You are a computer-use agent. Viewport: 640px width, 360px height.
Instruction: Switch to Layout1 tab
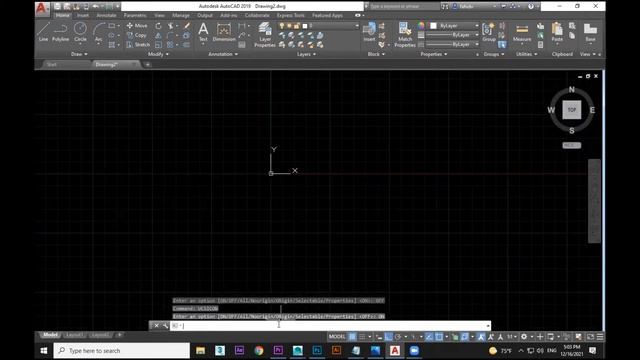pyautogui.click(x=74, y=335)
